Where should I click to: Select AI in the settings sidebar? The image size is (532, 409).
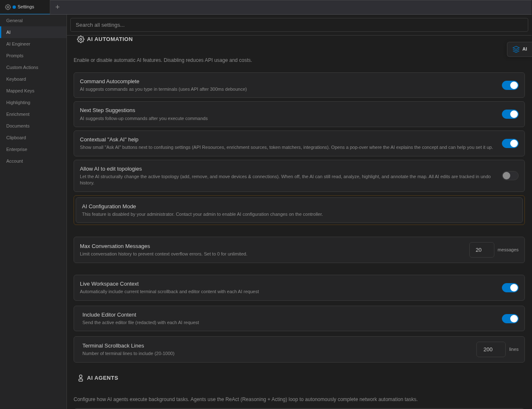point(33,32)
